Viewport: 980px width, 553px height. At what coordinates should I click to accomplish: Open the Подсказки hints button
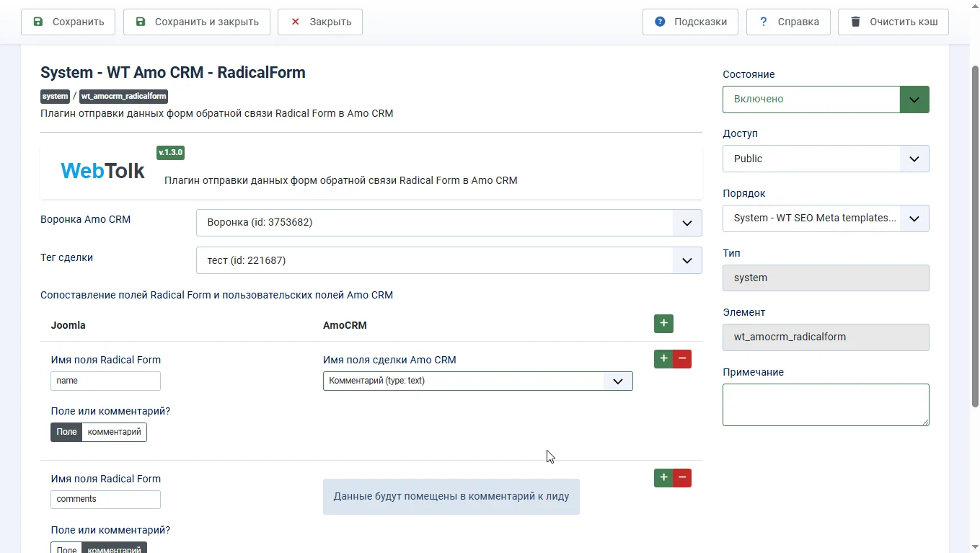[x=690, y=22]
